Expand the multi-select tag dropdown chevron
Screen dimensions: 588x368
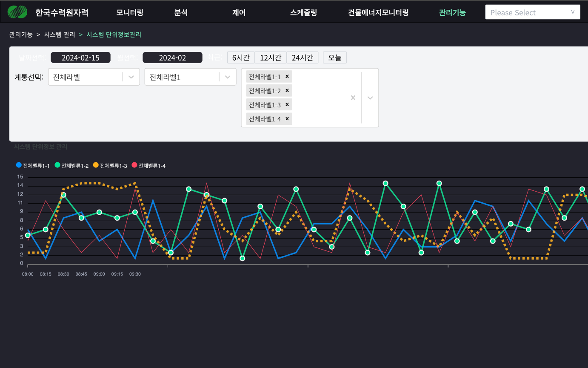pos(370,98)
